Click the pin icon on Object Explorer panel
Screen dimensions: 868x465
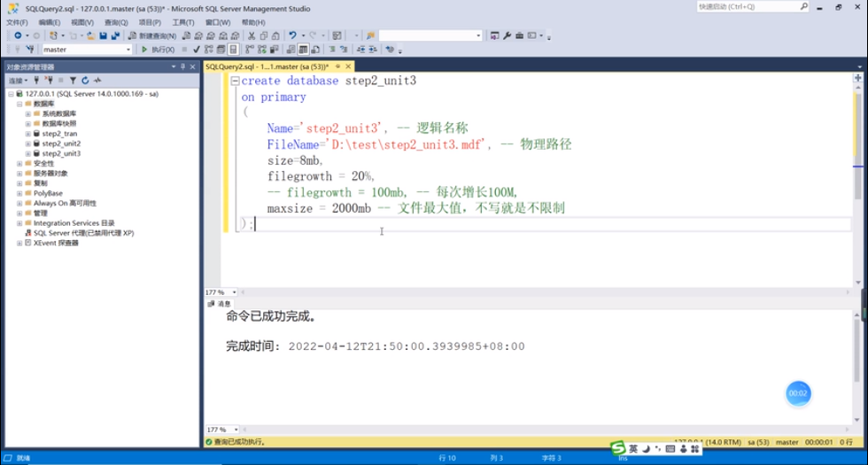point(183,66)
